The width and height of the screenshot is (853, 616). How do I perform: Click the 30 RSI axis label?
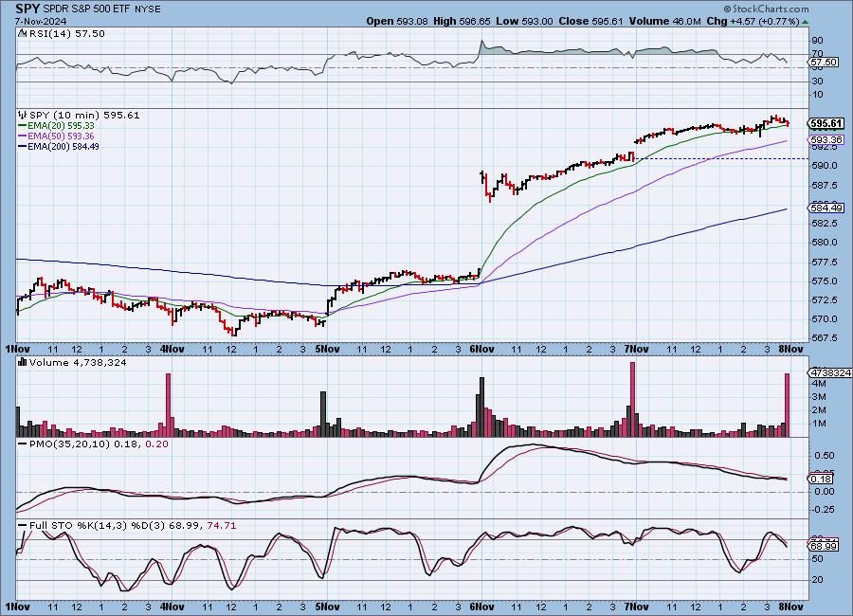(x=818, y=82)
